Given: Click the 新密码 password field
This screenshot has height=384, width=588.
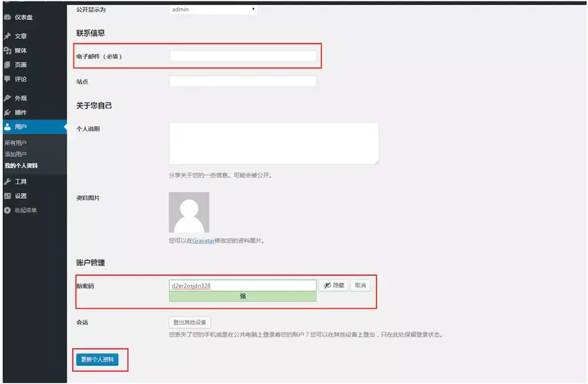Looking at the screenshot, I should click(243, 285).
